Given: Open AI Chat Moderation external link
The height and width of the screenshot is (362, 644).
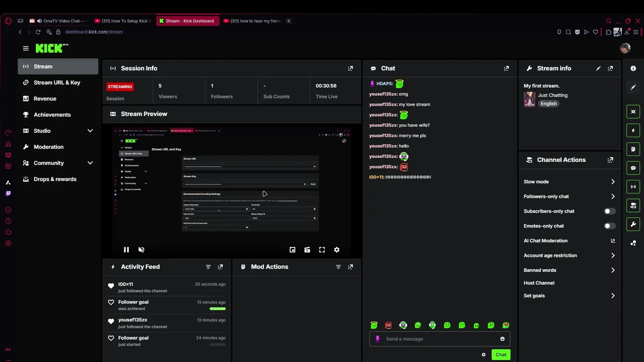Looking at the screenshot, I should coord(613,241).
